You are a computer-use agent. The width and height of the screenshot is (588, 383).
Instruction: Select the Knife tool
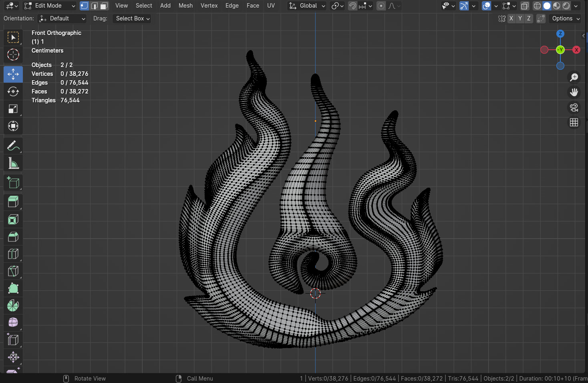[13, 271]
